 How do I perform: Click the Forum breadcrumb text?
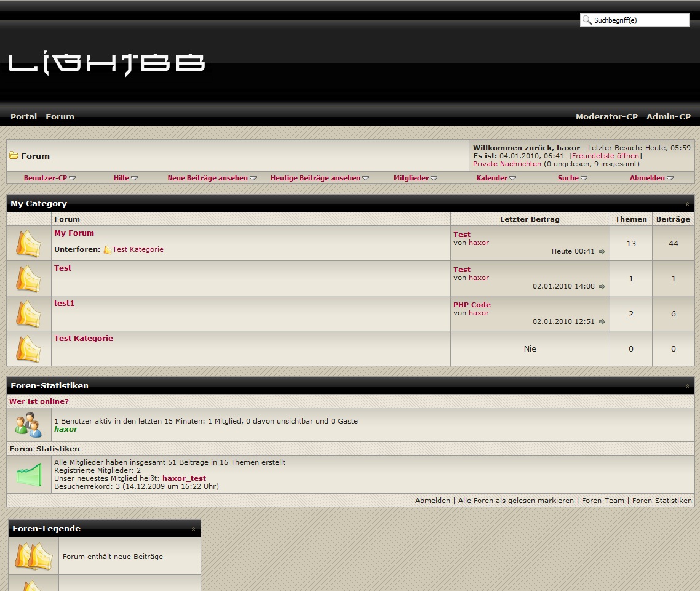tap(35, 156)
